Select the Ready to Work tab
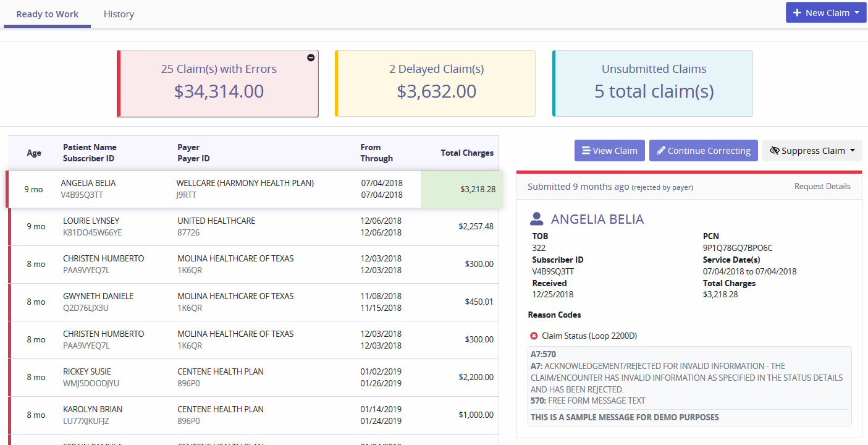 (47, 14)
